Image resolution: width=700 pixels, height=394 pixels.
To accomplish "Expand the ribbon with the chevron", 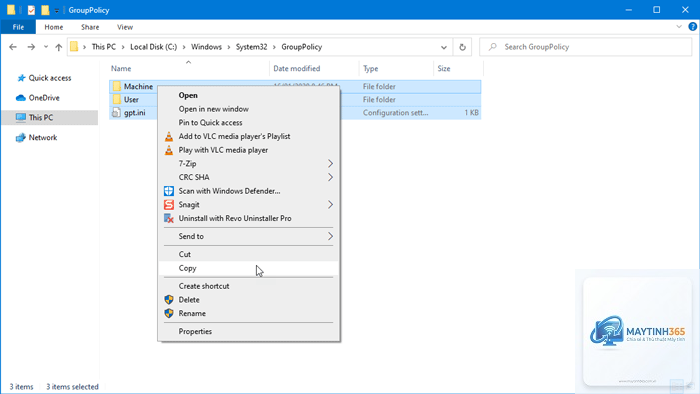I will [x=679, y=27].
